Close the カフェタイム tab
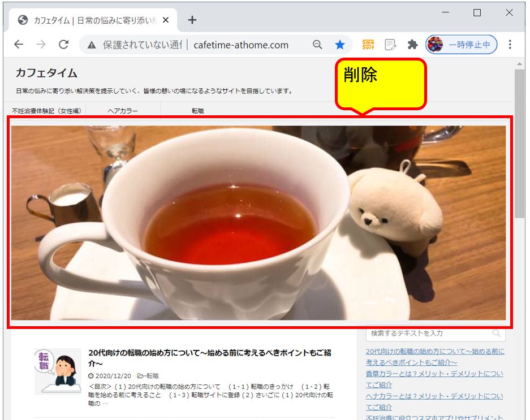The width and height of the screenshot is (530, 420). 166,20
